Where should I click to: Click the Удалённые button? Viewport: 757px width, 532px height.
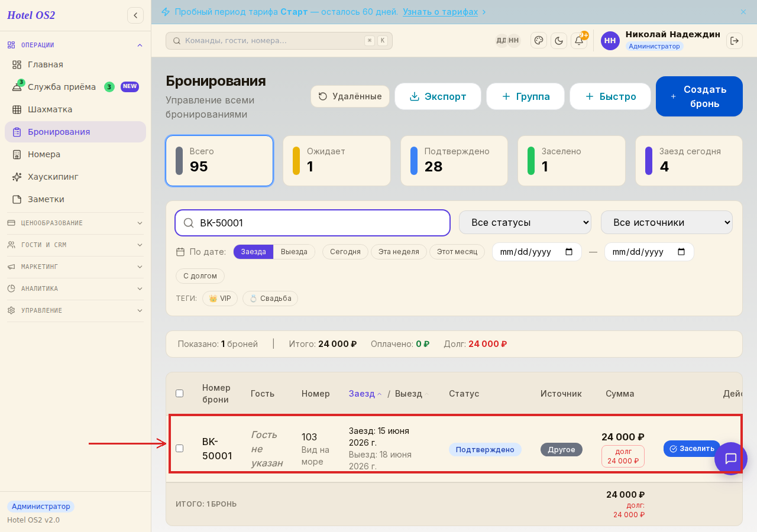(x=350, y=96)
